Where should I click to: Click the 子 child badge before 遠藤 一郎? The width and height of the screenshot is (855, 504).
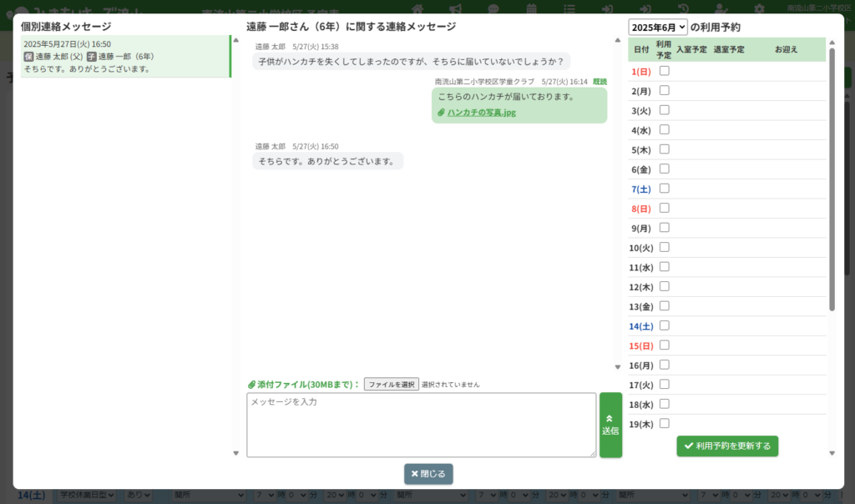pos(92,57)
